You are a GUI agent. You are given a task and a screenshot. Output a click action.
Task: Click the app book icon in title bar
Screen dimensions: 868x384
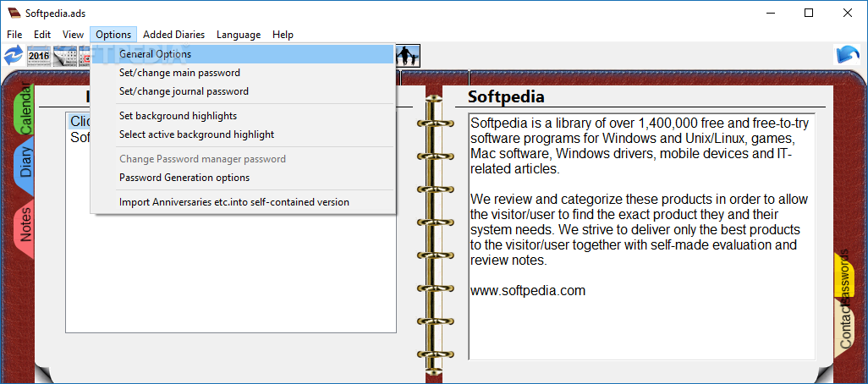(x=14, y=12)
